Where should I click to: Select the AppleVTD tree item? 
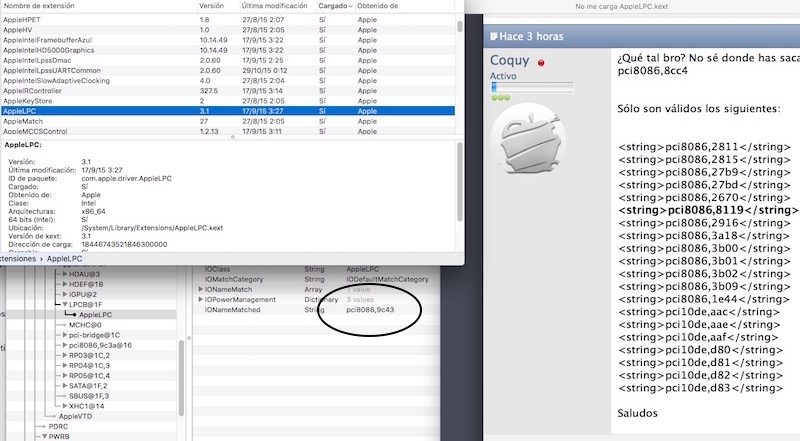tap(76, 416)
